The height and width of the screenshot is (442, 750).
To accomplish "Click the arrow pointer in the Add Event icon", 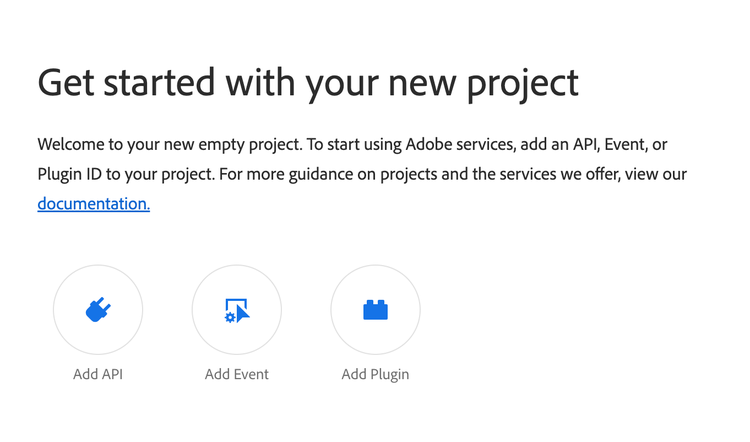I will (x=242, y=311).
